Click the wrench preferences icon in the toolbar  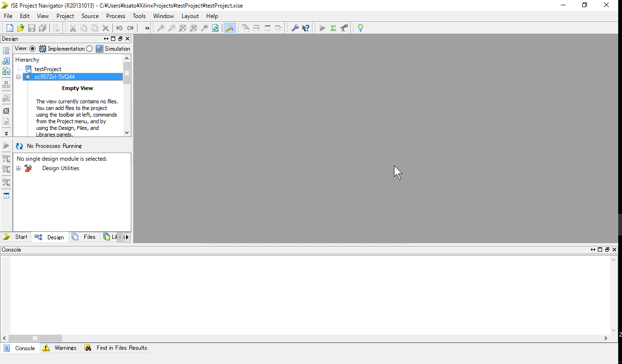295,28
